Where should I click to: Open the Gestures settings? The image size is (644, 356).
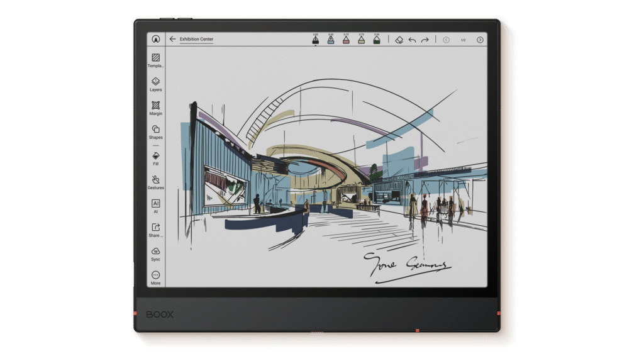155,180
